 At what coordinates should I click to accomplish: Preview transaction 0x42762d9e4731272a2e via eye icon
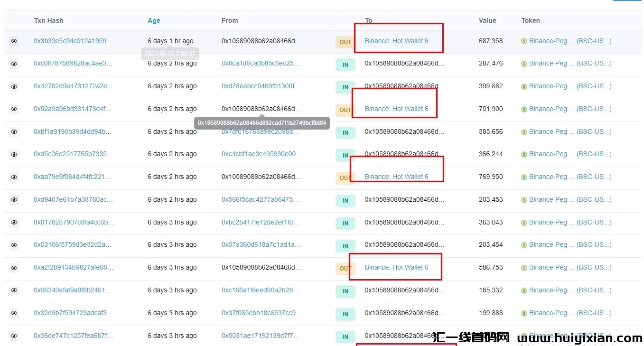click(14, 86)
